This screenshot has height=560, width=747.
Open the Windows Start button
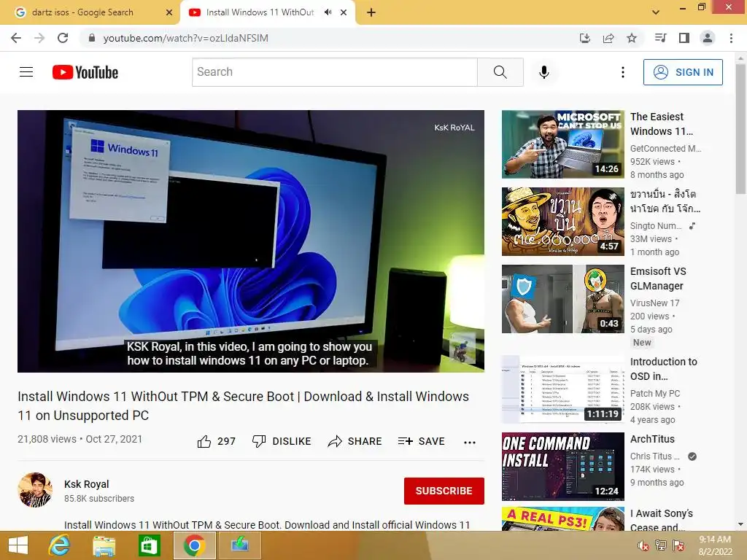[18, 545]
